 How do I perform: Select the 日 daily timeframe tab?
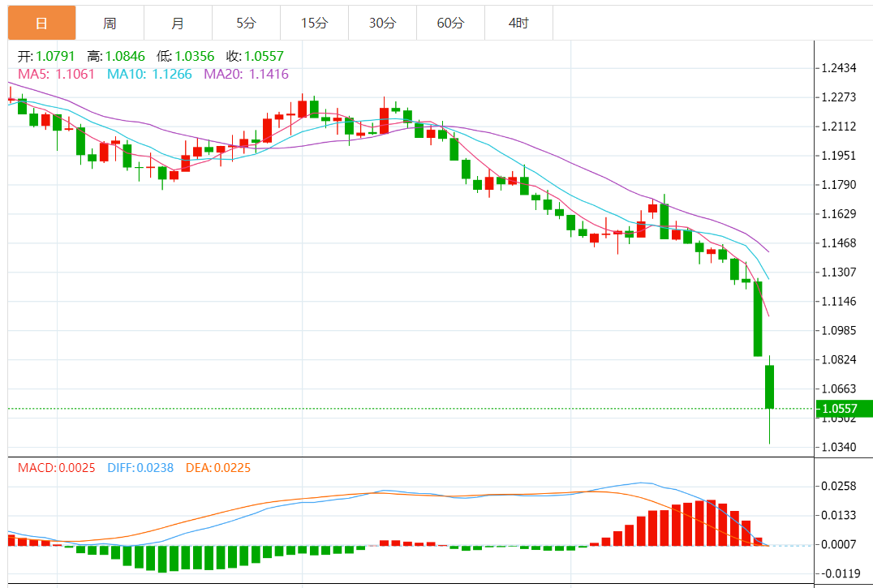tap(41, 23)
